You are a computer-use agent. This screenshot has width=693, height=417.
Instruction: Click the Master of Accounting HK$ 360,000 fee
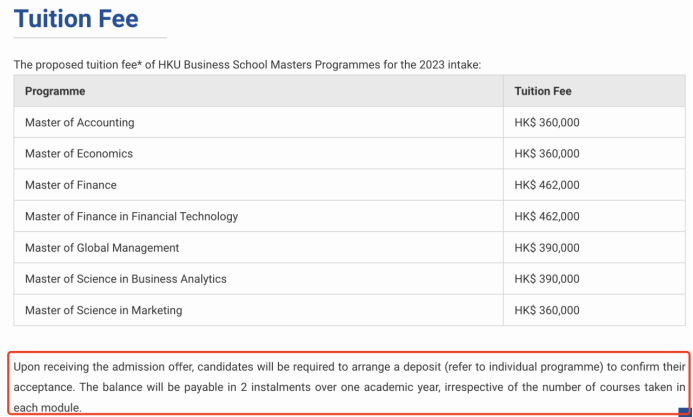(x=547, y=123)
